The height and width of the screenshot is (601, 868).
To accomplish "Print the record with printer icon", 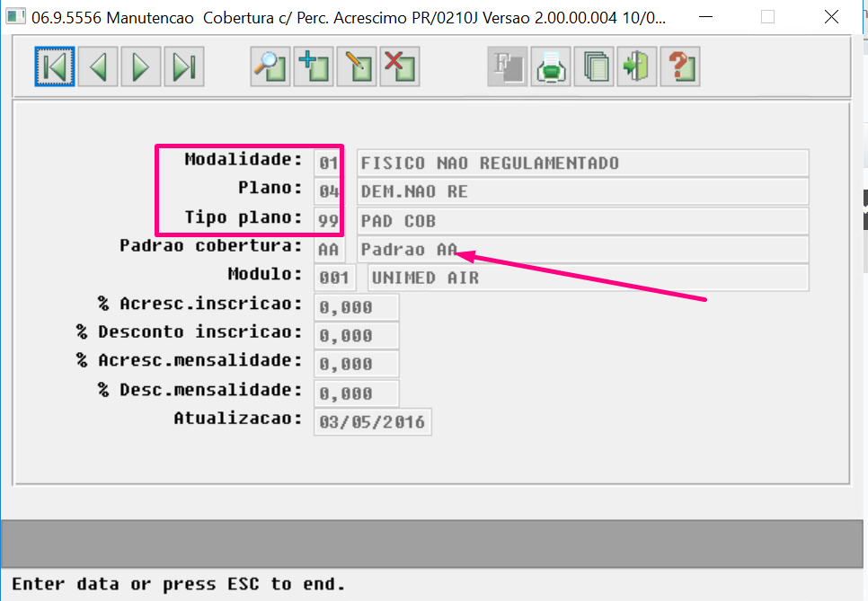I will [x=551, y=67].
